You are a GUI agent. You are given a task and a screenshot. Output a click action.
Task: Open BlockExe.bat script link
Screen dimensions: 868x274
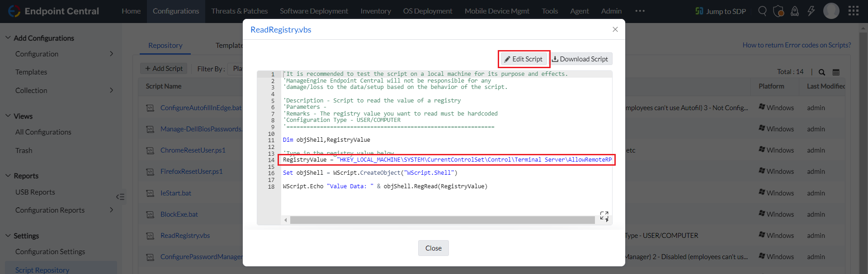click(x=179, y=214)
